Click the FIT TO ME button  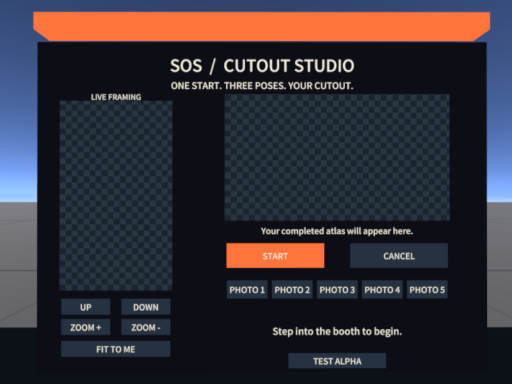point(116,349)
